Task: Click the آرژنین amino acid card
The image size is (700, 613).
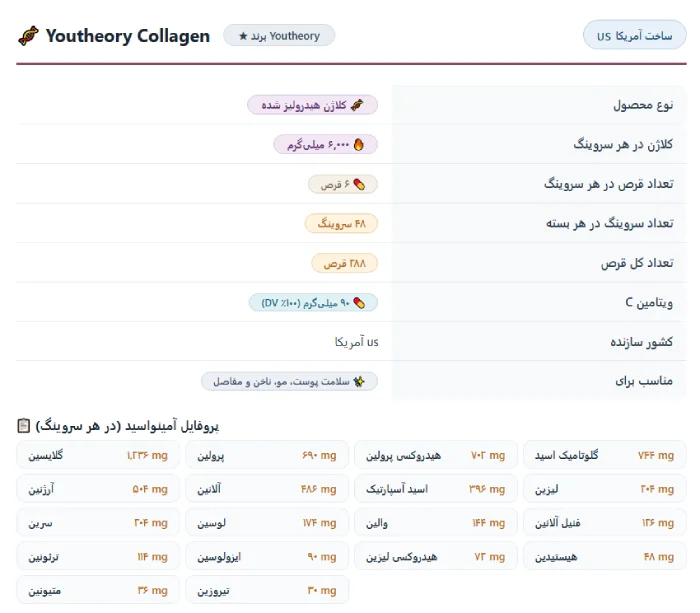Action: point(98,489)
